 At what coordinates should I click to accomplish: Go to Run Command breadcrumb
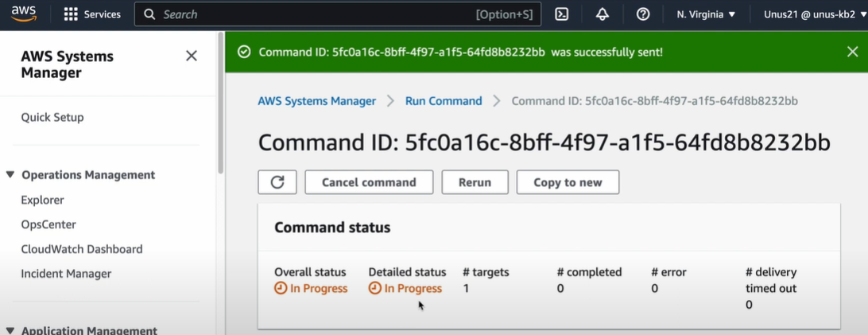point(444,101)
